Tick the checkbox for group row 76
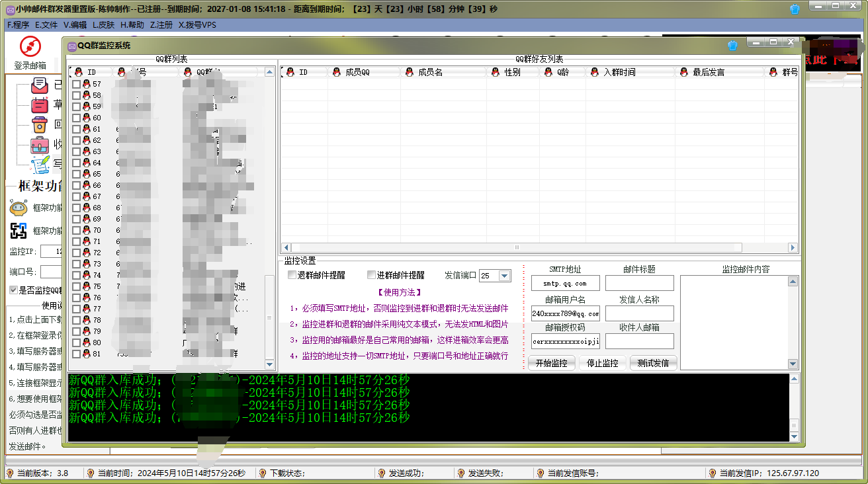Image resolution: width=868 pixels, height=484 pixels. 76,298
